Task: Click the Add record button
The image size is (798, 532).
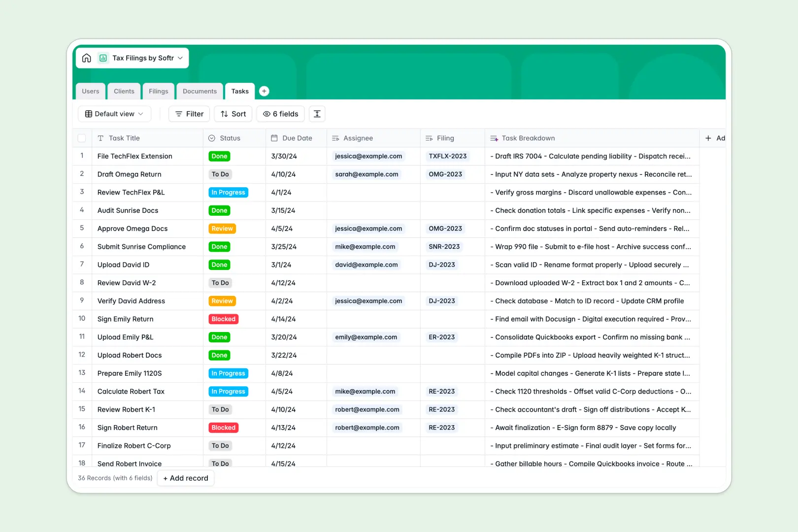Action: (x=185, y=478)
